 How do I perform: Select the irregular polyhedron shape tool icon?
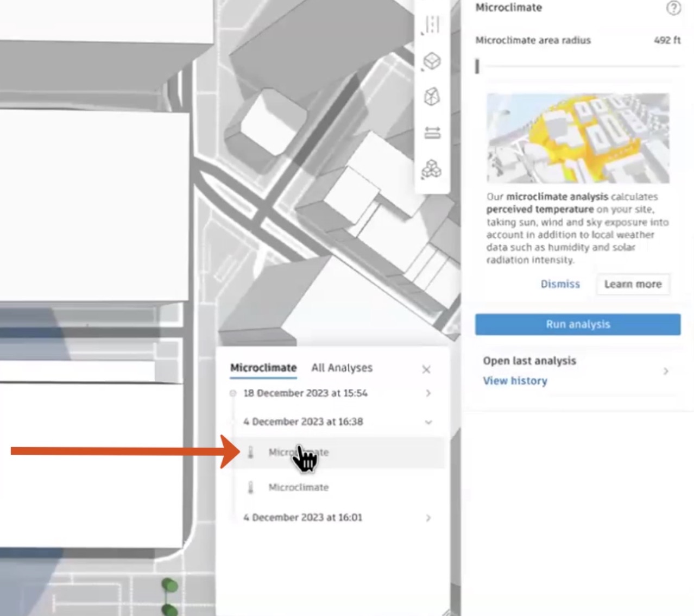[432, 97]
